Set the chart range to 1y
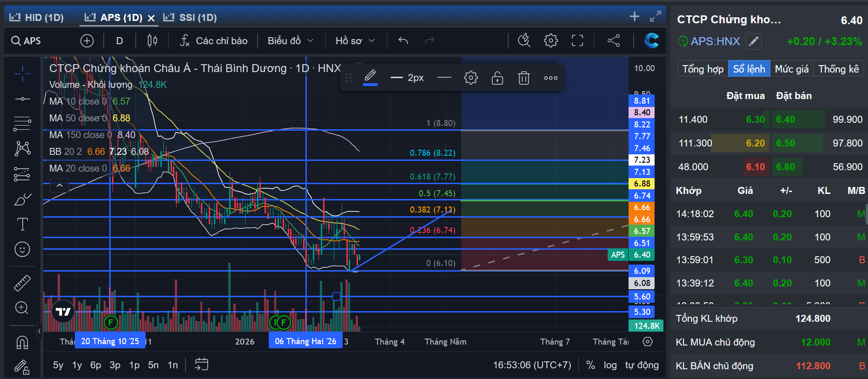 coord(77,365)
